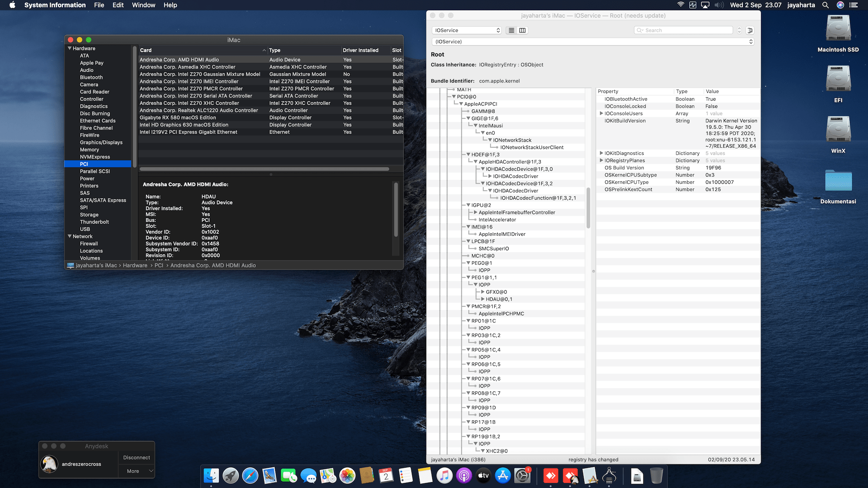Switch to column view in IORegistryExplorer
Image resolution: width=868 pixels, height=488 pixels.
coord(522,30)
